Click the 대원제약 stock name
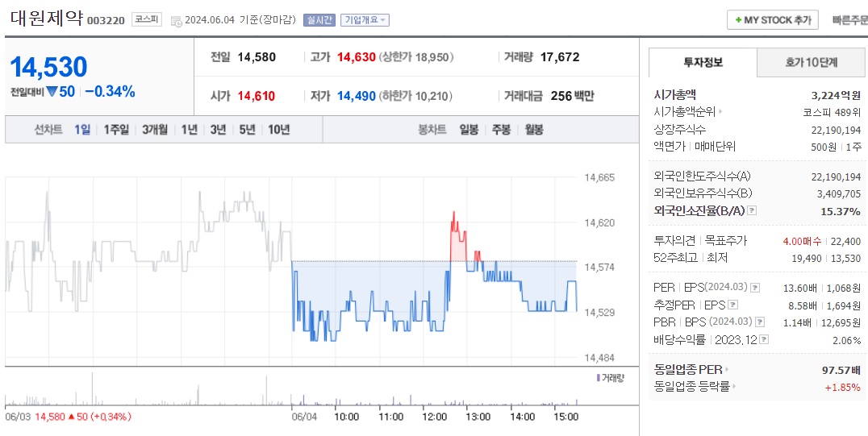The image size is (868, 436). 47,19
